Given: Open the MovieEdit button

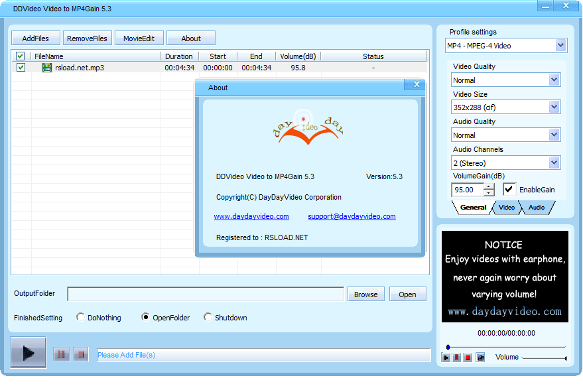Looking at the screenshot, I should 139,38.
